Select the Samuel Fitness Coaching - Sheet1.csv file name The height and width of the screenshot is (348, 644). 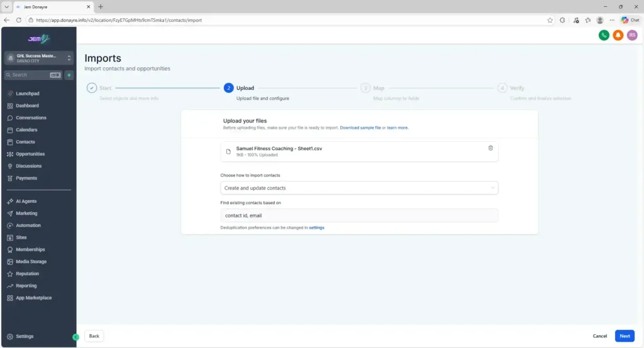click(x=279, y=148)
